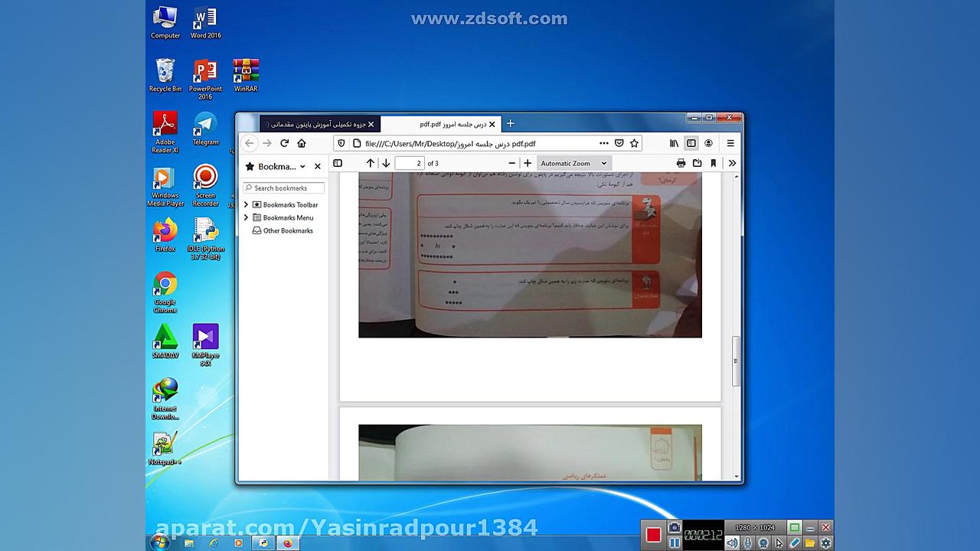Open the Windows Start menu

[160, 543]
